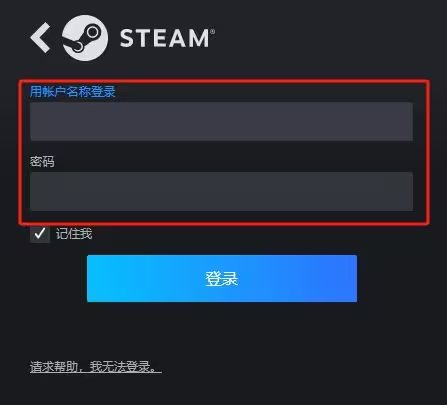Click the Steam piston logo in header

pos(85,38)
